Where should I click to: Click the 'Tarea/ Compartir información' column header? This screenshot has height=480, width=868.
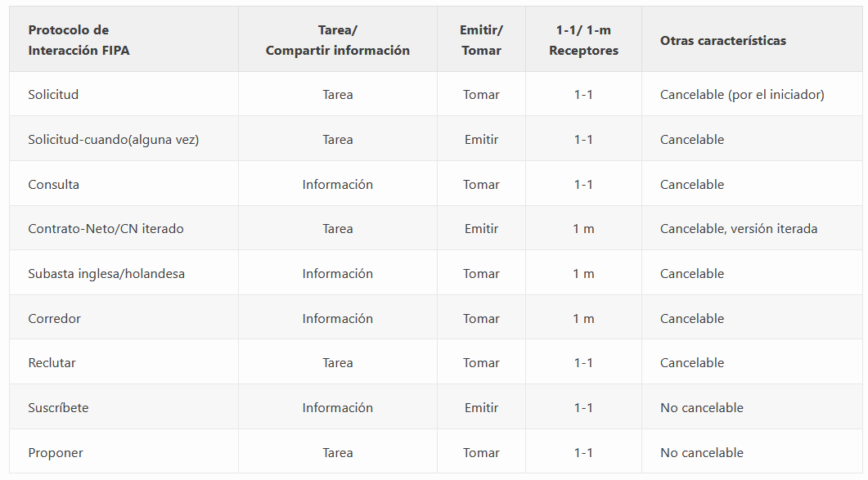(337, 40)
